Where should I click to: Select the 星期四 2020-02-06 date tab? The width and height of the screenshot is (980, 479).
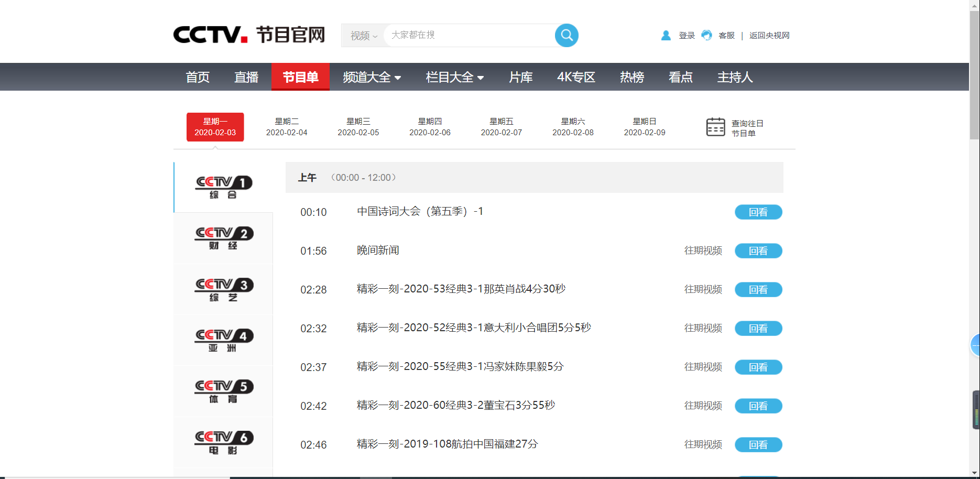point(430,127)
